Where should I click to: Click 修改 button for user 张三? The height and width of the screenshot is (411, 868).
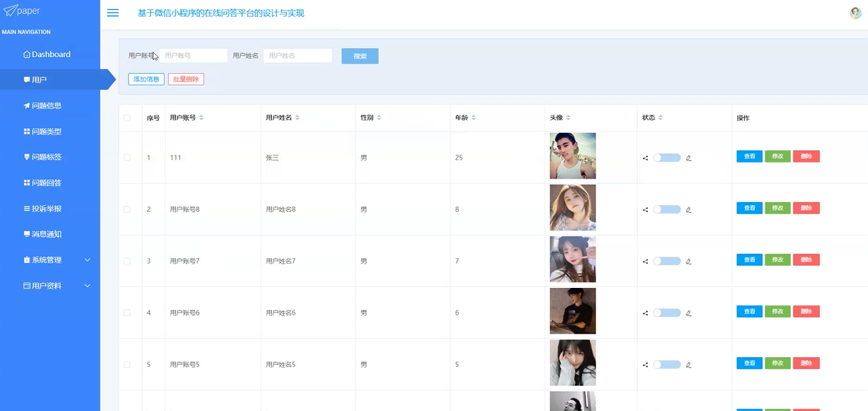coord(778,156)
